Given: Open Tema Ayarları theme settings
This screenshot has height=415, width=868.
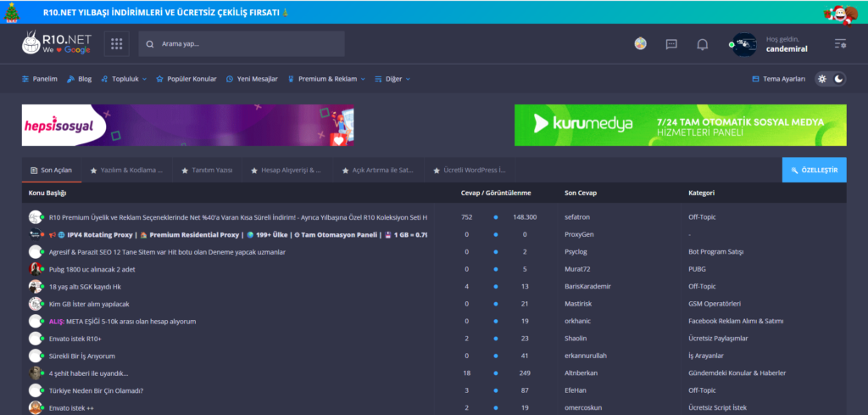Looking at the screenshot, I should [x=778, y=79].
